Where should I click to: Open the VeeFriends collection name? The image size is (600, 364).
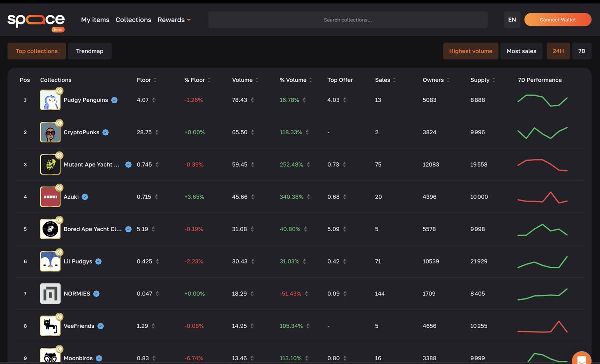point(79,326)
